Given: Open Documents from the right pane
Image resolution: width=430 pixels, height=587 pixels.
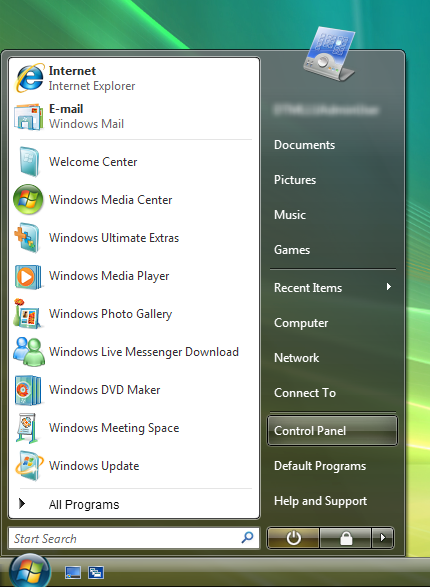Looking at the screenshot, I should [x=304, y=145].
